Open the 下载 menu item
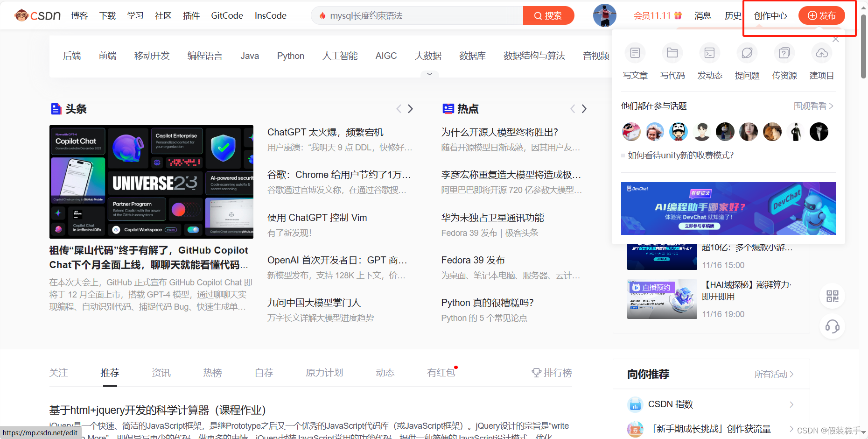 pyautogui.click(x=107, y=15)
